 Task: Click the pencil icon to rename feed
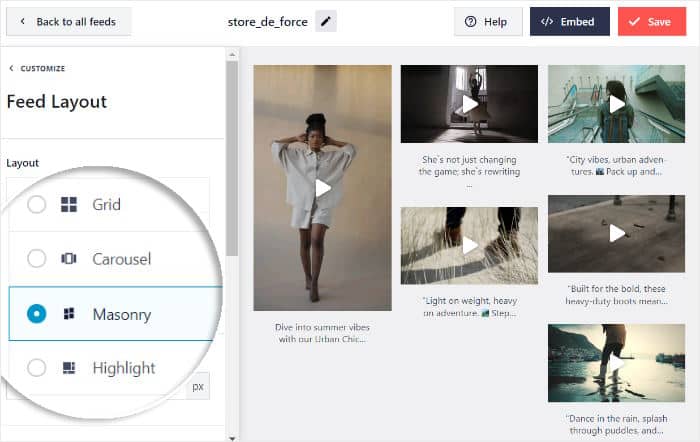click(326, 22)
